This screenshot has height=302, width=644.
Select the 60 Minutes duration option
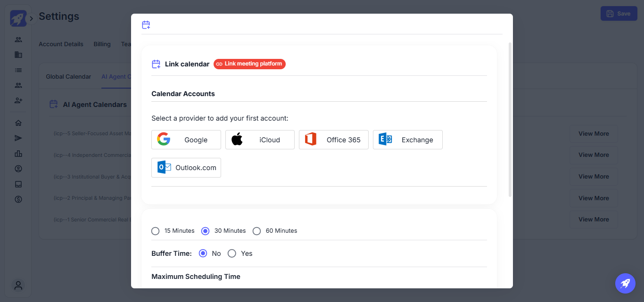coord(257,231)
